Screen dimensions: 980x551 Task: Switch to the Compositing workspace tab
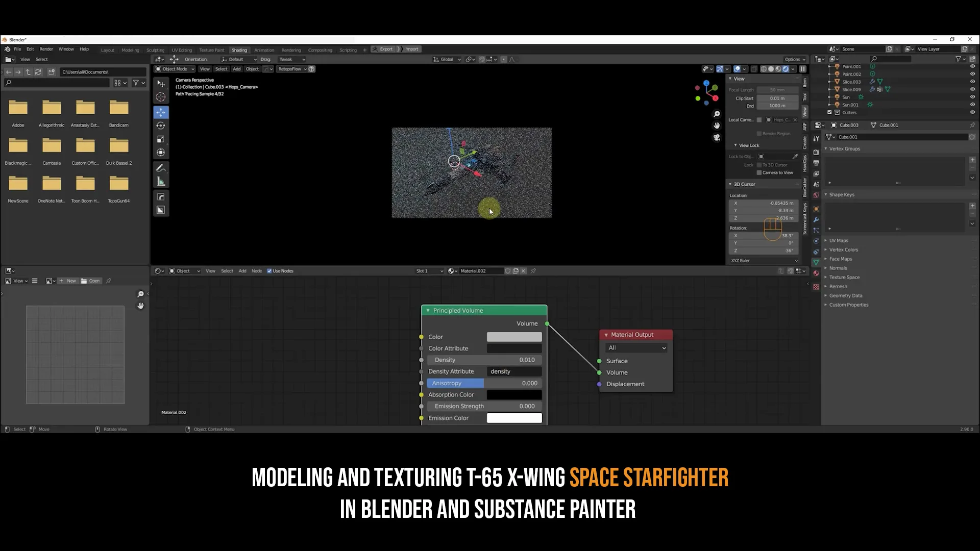(x=320, y=50)
